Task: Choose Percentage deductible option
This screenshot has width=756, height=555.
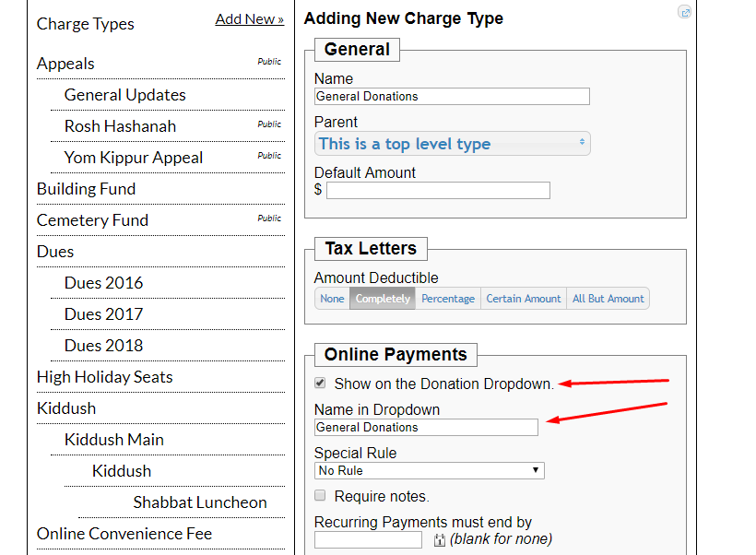Action: coord(448,299)
